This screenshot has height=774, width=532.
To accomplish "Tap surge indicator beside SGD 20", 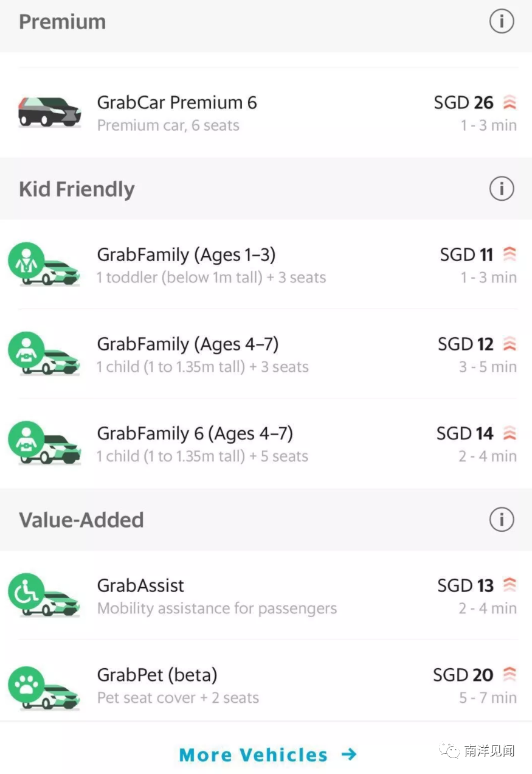I will (510, 675).
